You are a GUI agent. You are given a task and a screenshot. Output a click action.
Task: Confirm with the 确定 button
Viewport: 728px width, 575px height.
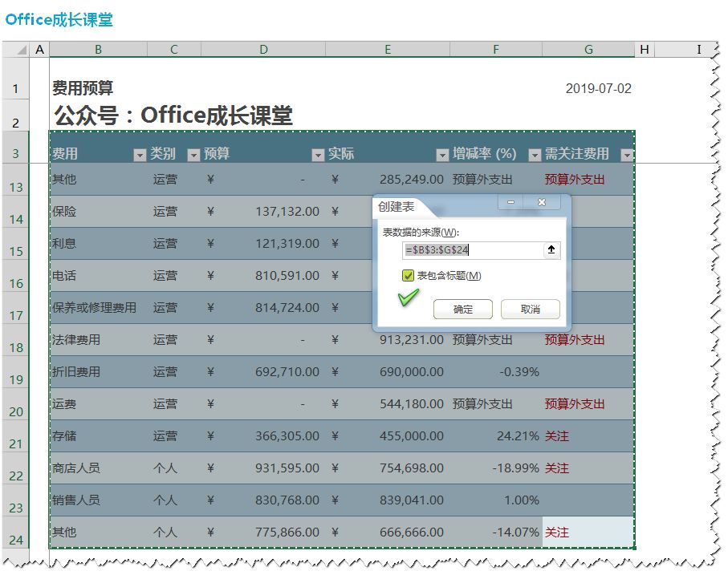tap(463, 310)
